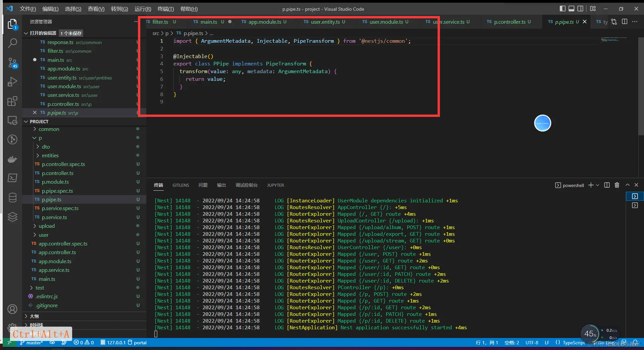This screenshot has width=644, height=350.
Task: Open the 文件(F) menu
Action: 28,9
